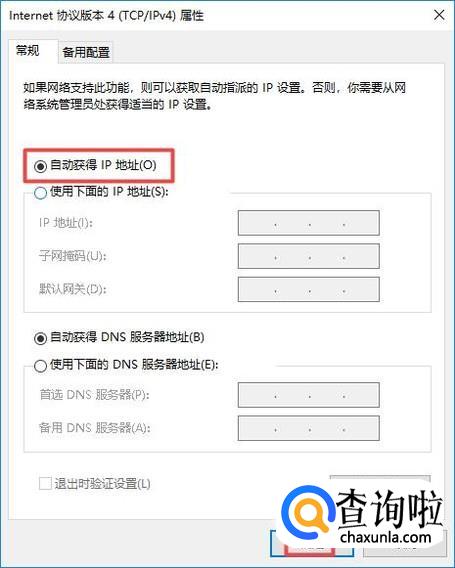Open the 备用配置 tab

tap(86, 53)
